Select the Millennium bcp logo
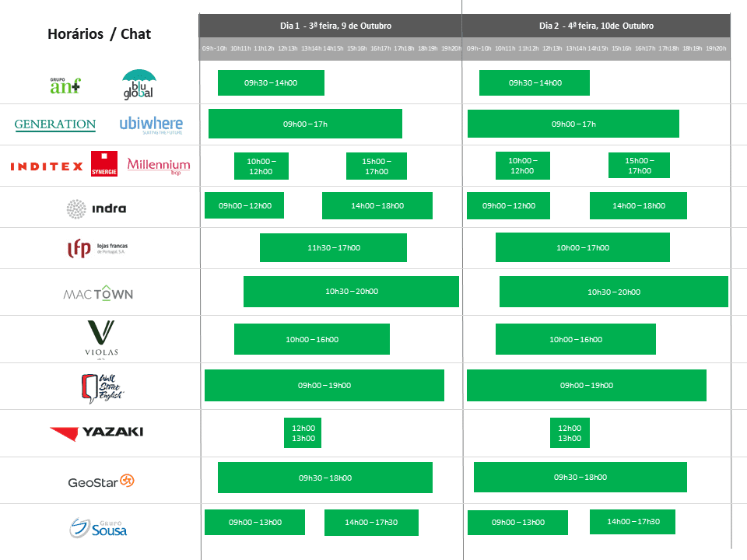The image size is (747, 560). tap(159, 166)
